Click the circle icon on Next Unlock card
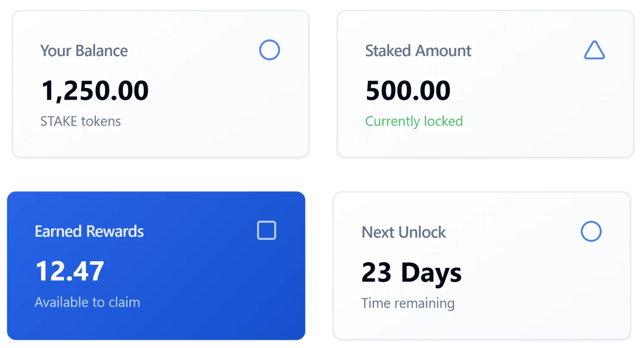Image resolution: width=644 pixels, height=348 pixels. 591,232
